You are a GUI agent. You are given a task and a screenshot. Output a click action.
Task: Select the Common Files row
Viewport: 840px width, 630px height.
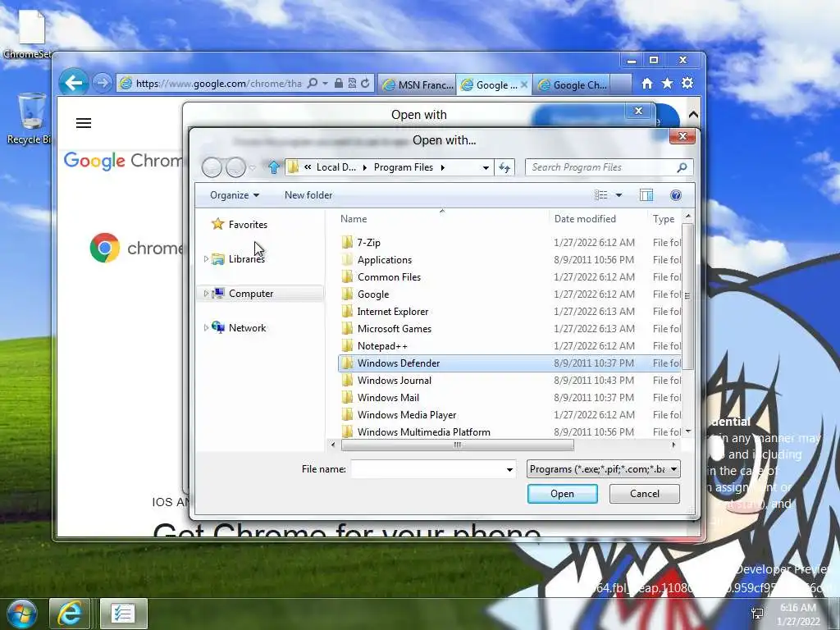(x=509, y=277)
